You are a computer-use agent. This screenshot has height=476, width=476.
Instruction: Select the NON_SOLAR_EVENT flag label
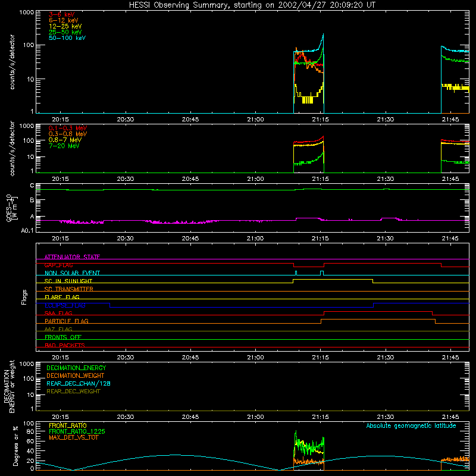tap(72, 273)
